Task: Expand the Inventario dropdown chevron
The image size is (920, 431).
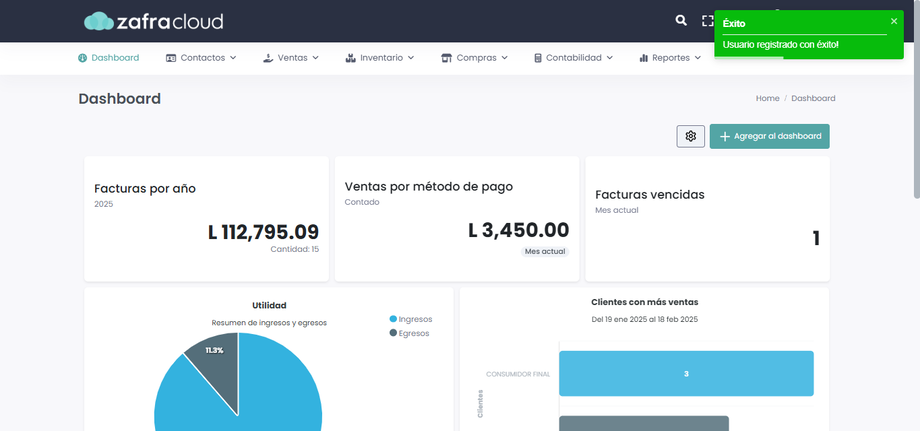Action: [411, 57]
